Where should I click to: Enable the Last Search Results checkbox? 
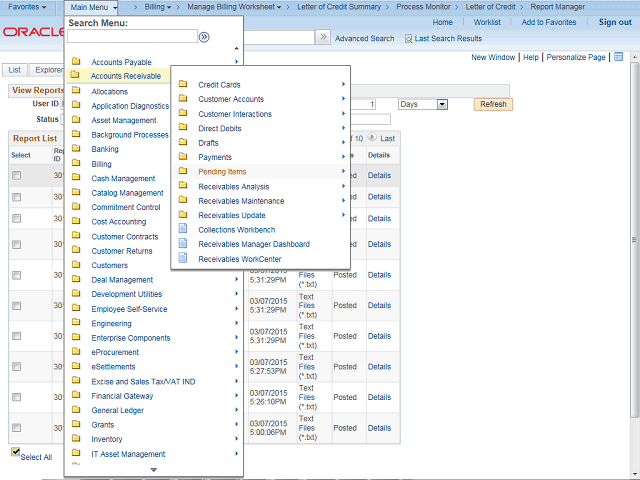click(x=408, y=39)
